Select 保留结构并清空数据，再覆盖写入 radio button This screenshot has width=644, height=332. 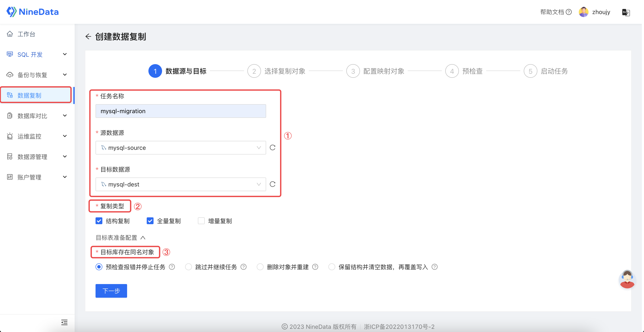(x=332, y=267)
